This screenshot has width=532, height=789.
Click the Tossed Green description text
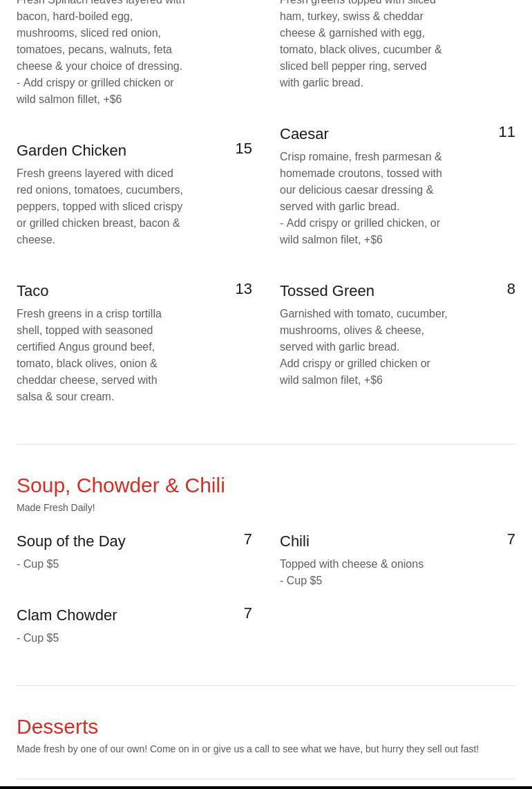click(x=363, y=346)
